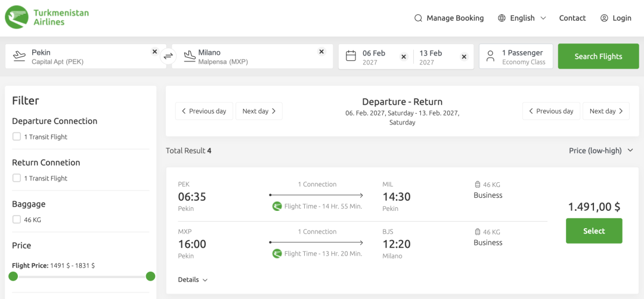Image resolution: width=644 pixels, height=299 pixels.
Task: Clear the Pekin origin field
Action: (154, 52)
